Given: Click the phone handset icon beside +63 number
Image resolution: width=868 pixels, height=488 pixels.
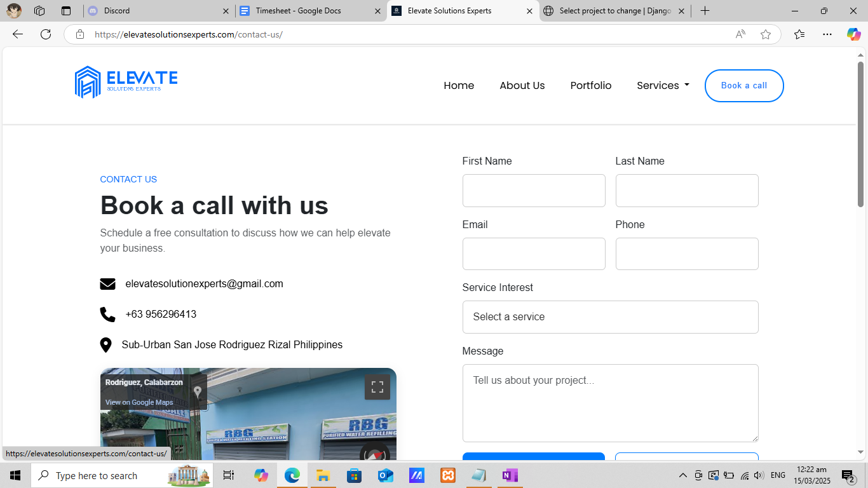Looking at the screenshot, I should (x=107, y=315).
